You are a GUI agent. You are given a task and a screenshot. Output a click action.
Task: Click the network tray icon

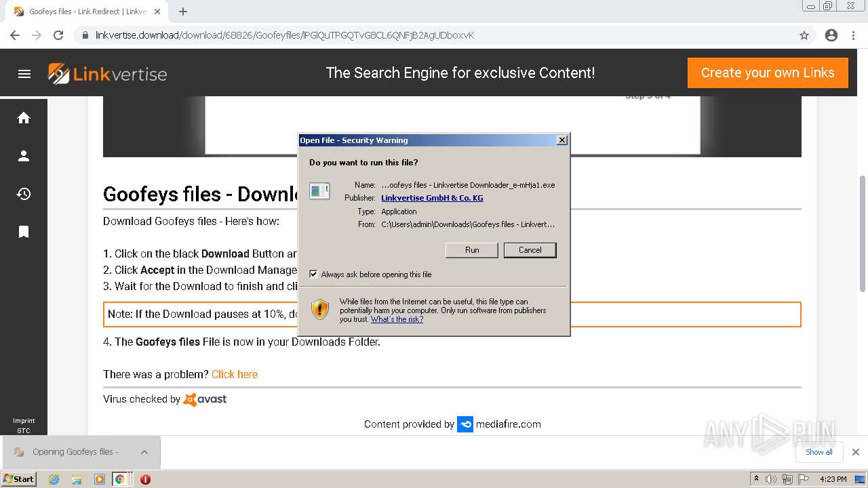[787, 479]
